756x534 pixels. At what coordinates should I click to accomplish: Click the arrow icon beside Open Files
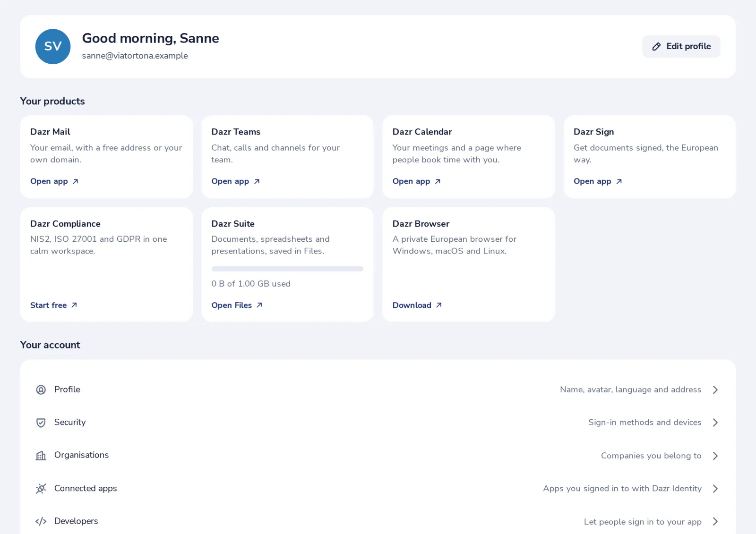tap(259, 305)
